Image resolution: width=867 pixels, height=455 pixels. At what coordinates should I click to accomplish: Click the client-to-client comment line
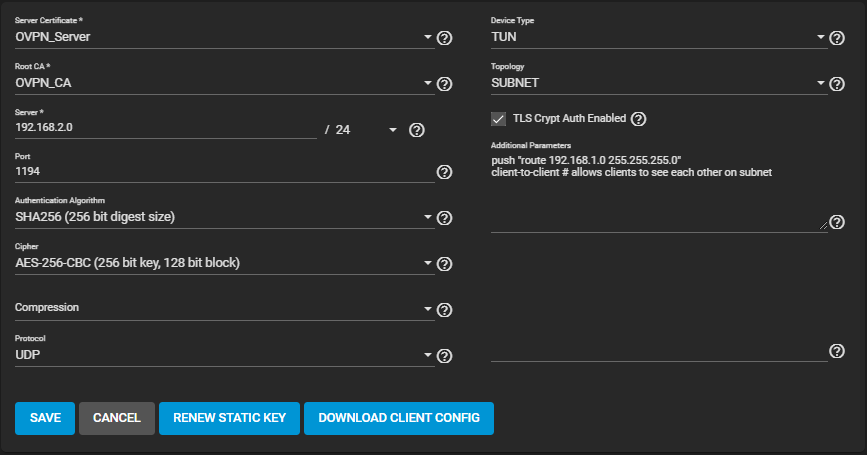click(x=631, y=172)
